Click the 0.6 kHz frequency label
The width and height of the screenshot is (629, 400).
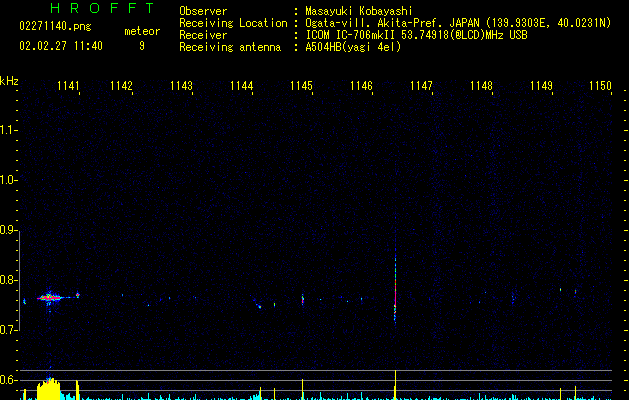7,380
